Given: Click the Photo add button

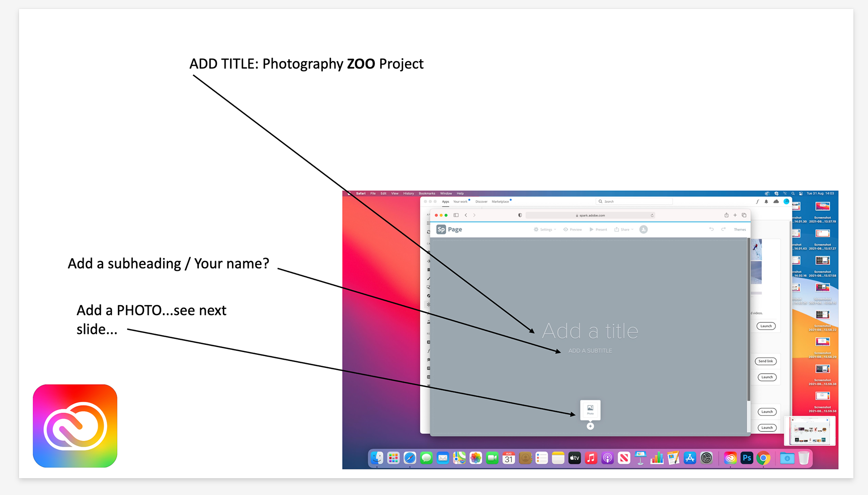Looking at the screenshot, I should click(x=590, y=410).
